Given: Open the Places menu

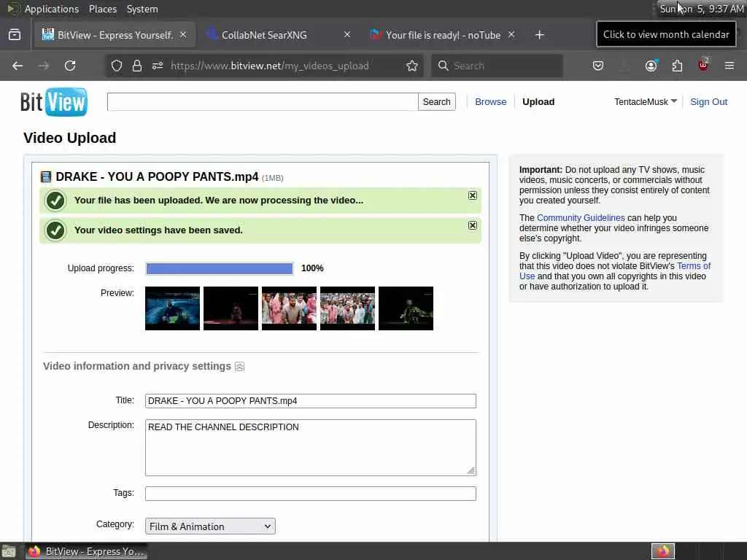Looking at the screenshot, I should point(102,9).
